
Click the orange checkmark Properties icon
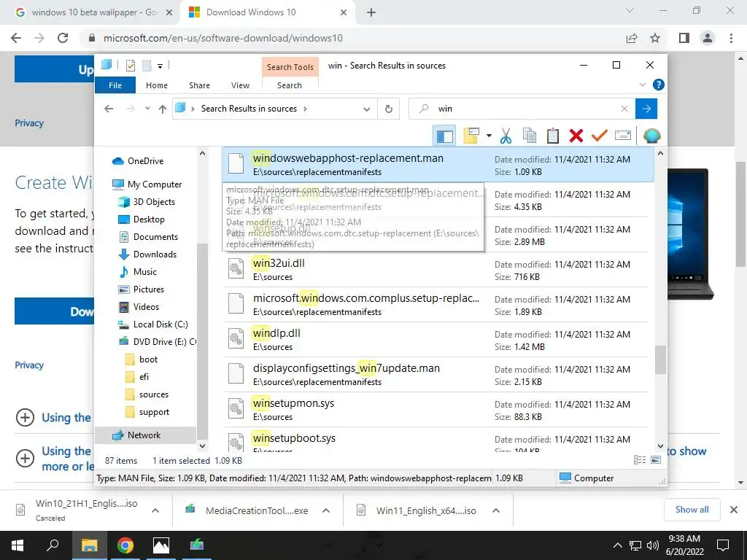tap(600, 136)
